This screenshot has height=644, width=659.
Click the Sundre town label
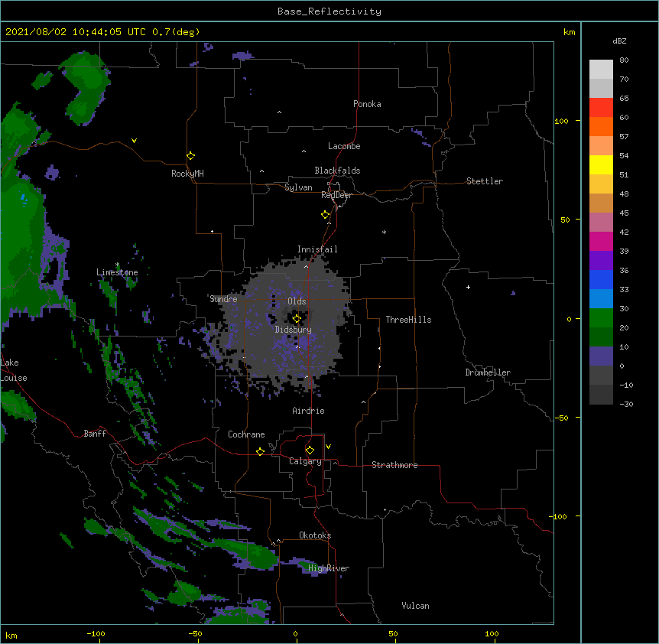tap(223, 299)
